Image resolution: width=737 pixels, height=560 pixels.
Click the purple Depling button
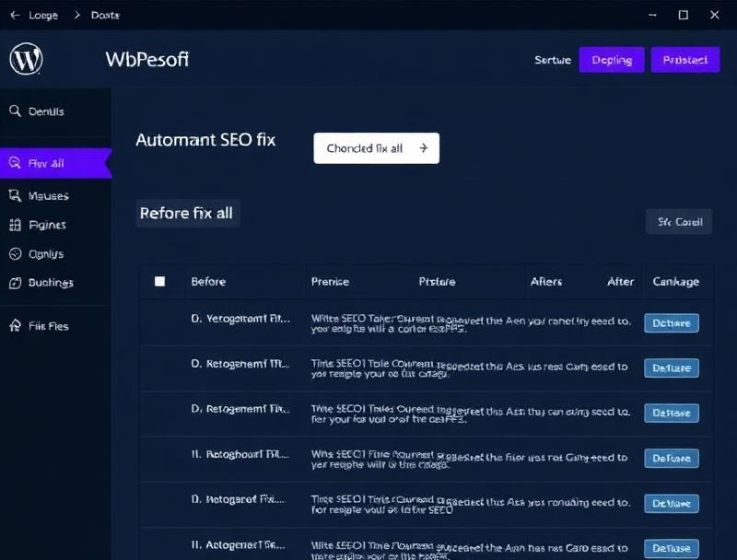612,60
